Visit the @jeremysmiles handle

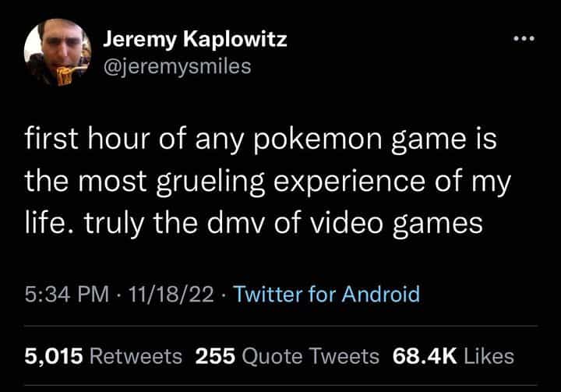coord(177,66)
